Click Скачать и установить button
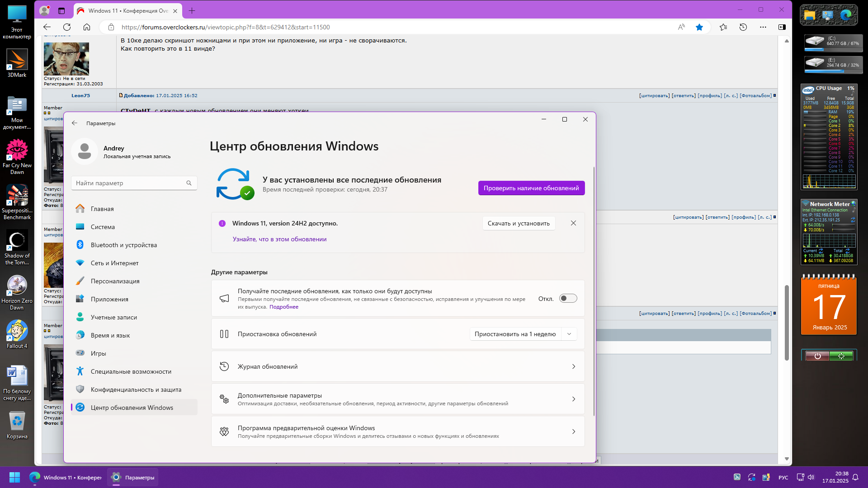This screenshot has height=488, width=868. click(519, 223)
